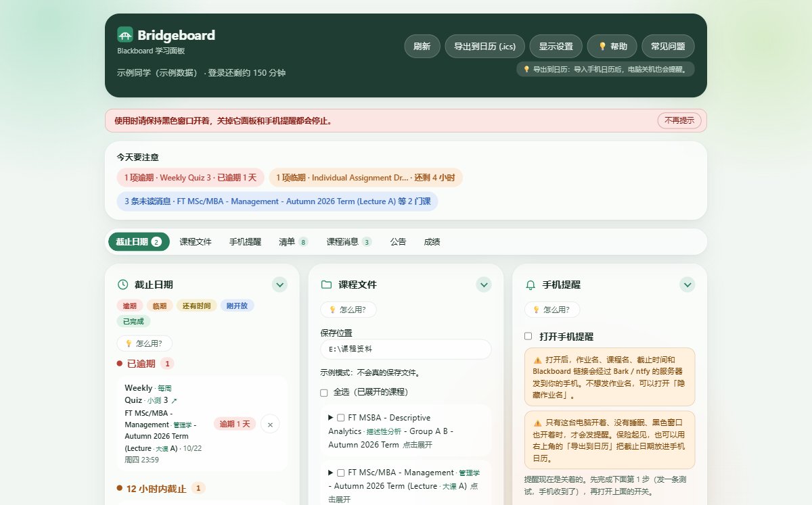Switch to the 课程文件 tab
Image resolution: width=812 pixels, height=505 pixels.
pyautogui.click(x=196, y=241)
